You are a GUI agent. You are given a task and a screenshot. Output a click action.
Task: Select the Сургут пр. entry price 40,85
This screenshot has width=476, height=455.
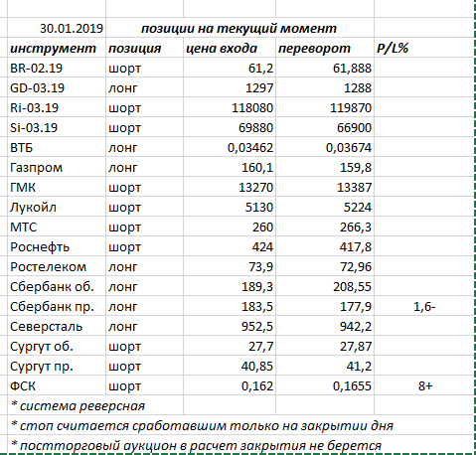pyautogui.click(x=230, y=366)
